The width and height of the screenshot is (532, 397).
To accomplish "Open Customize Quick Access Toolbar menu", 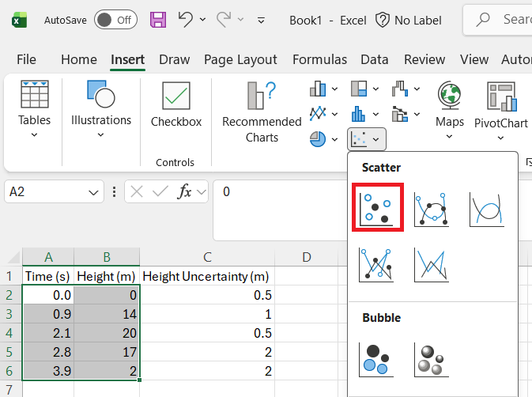I will 261,21.
